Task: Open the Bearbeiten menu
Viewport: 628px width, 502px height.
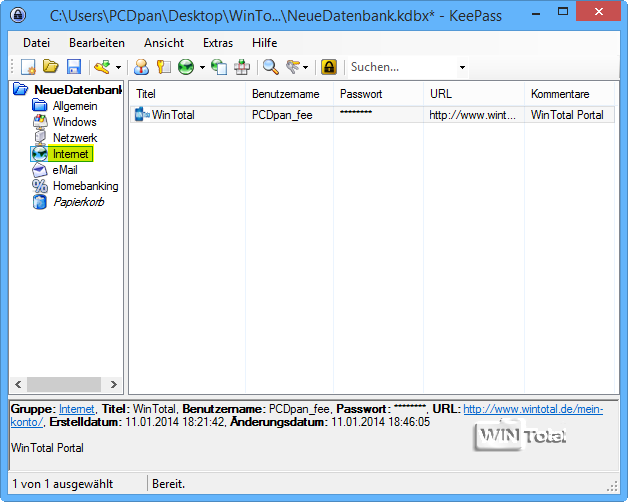Action: 97,43
